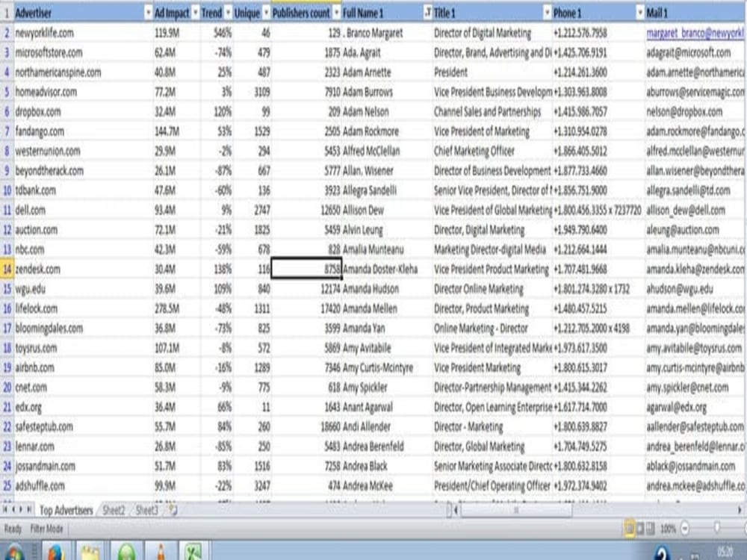This screenshot has width=747, height=560.
Task: Select the fandango.com cell
Action: pos(84,131)
